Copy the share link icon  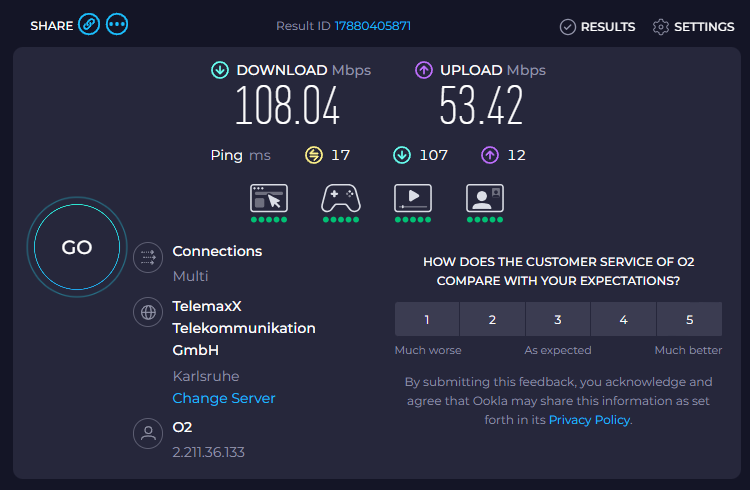tap(89, 24)
